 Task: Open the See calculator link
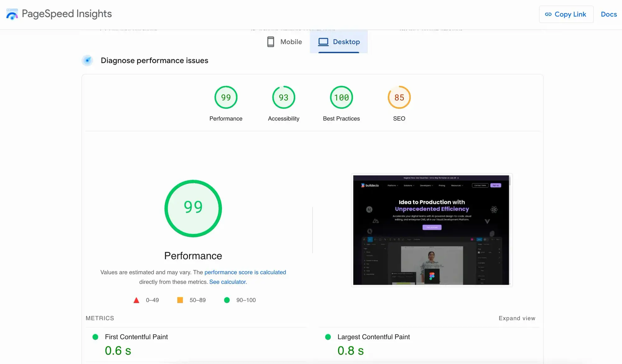tap(227, 282)
